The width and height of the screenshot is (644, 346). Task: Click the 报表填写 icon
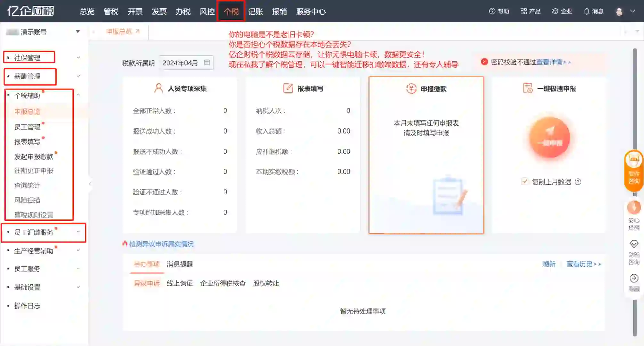[288, 88]
